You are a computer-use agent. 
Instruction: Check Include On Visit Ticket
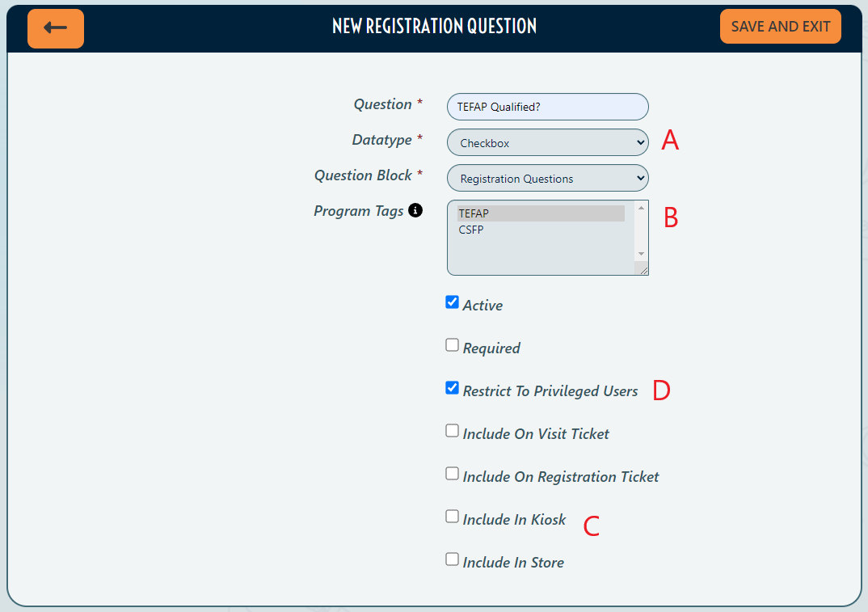[x=453, y=431]
